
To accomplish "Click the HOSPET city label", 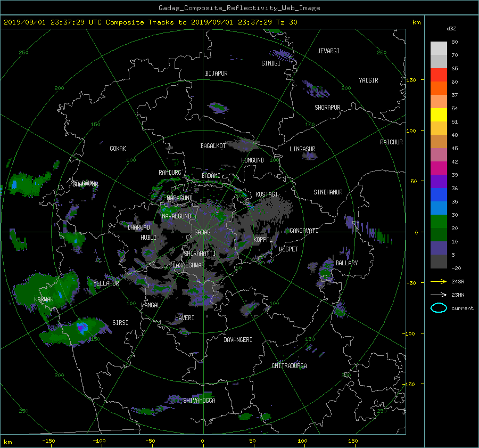I will pyautogui.click(x=288, y=249).
